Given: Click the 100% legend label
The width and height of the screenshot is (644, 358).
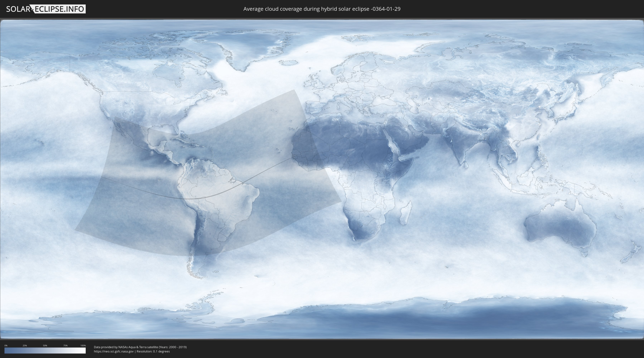Looking at the screenshot, I should pyautogui.click(x=83, y=345).
